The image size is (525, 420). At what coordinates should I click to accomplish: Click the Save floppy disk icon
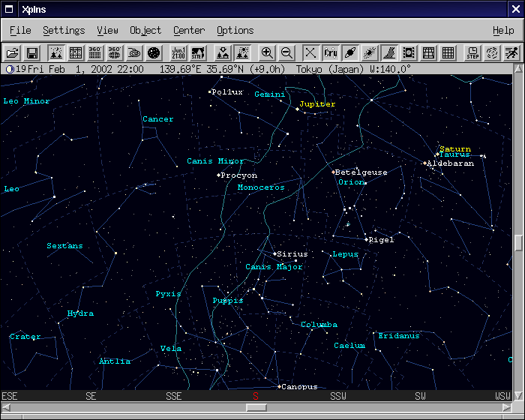(32, 53)
